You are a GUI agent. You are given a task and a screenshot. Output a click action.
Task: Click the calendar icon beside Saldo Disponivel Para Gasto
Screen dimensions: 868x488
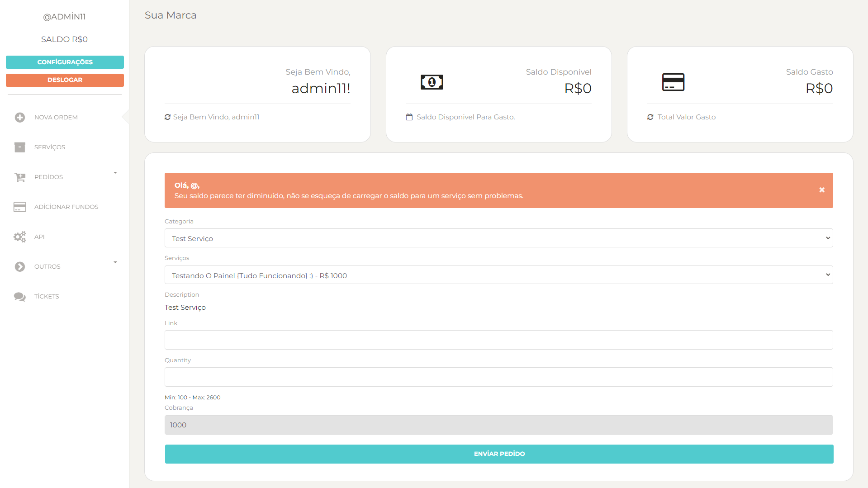409,117
